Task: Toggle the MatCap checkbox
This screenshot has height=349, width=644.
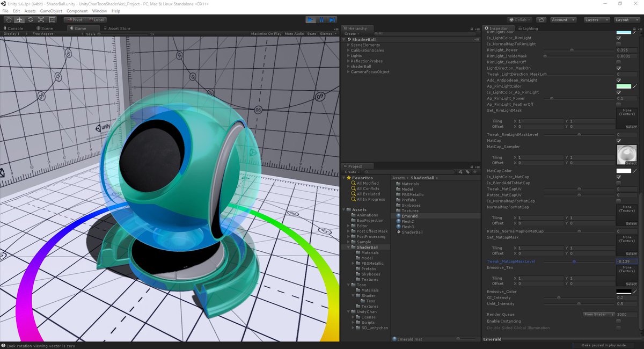Action: click(x=619, y=141)
